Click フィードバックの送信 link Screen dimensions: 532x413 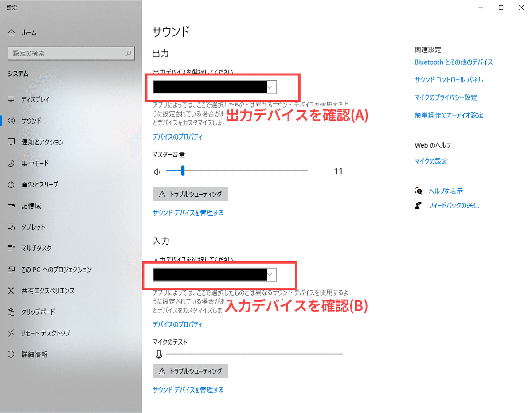click(x=454, y=206)
